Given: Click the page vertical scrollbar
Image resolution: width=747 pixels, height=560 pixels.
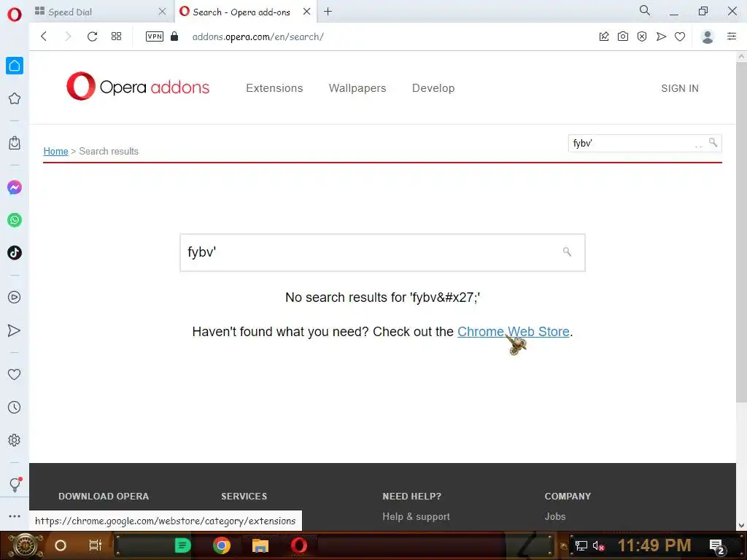Looking at the screenshot, I should (x=741, y=231).
